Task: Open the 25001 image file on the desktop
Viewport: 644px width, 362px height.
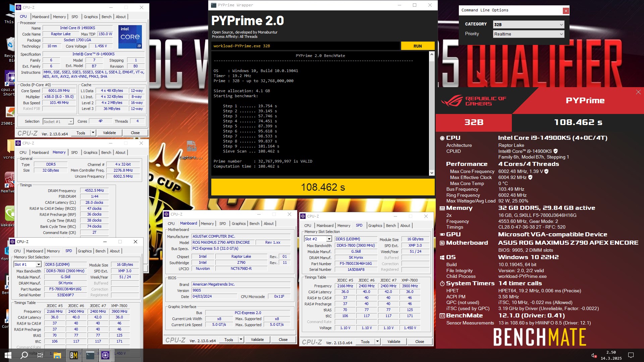Action: 9,116
